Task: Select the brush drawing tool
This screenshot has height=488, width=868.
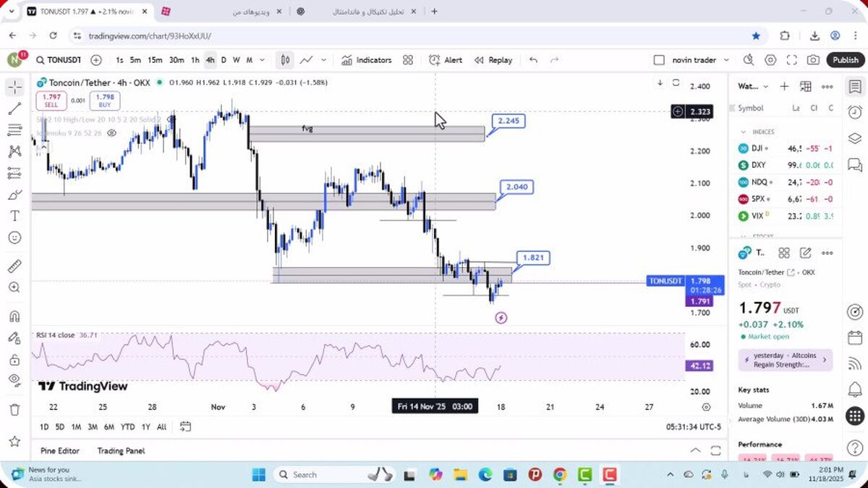Action: pos(14,195)
